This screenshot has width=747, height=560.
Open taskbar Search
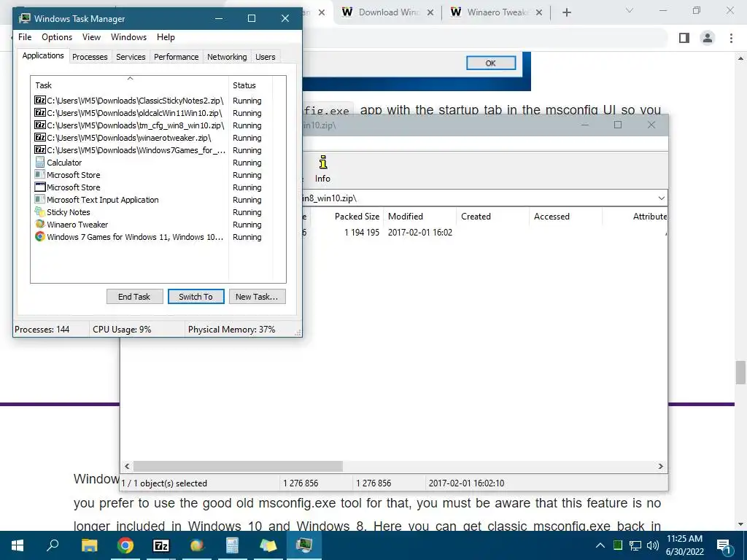point(53,545)
